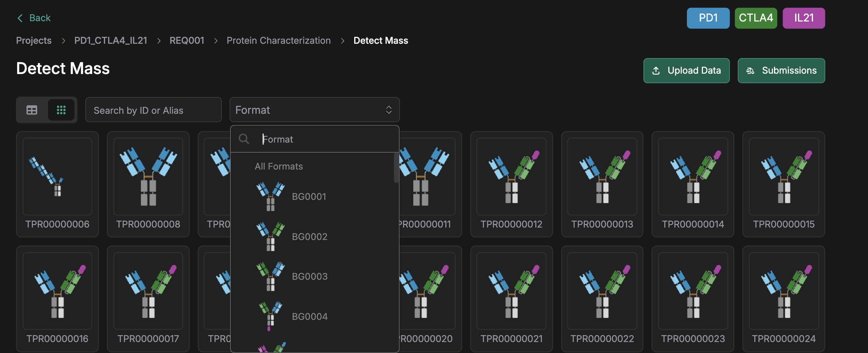Choose BG0004 format option
Viewport: 868px width, 353px height.
(309, 317)
